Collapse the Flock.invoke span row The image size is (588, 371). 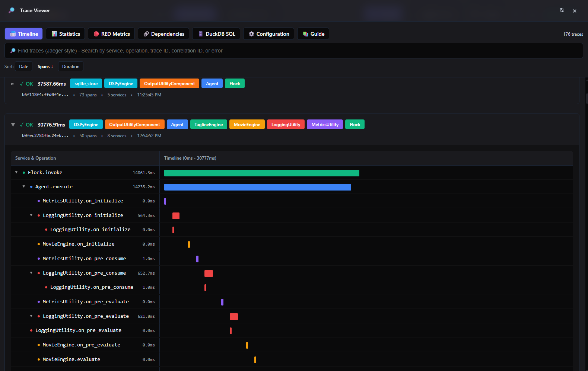coord(16,172)
